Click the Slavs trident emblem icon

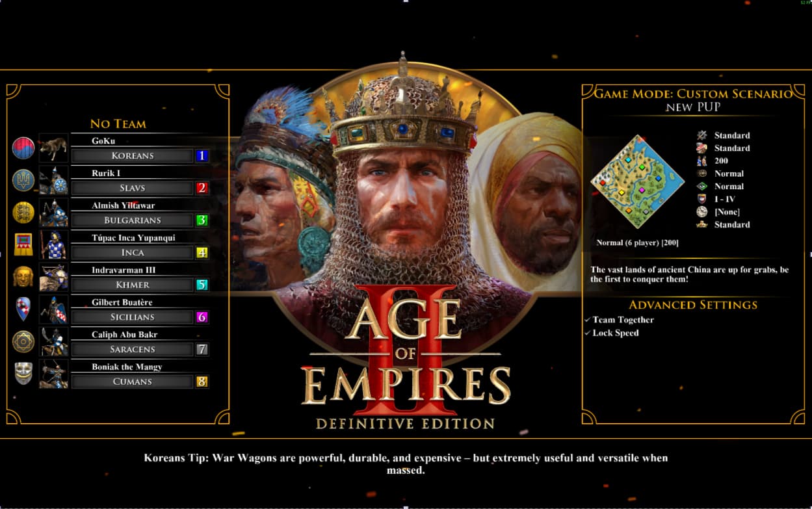click(23, 180)
